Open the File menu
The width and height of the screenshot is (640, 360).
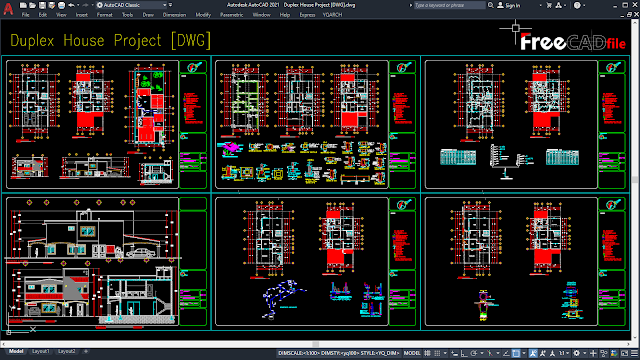(x=25, y=15)
